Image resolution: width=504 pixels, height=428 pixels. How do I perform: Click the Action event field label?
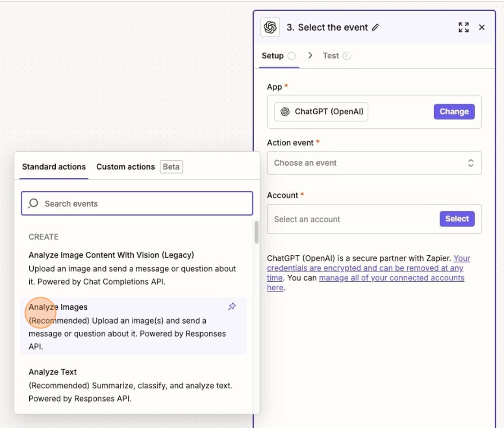290,143
